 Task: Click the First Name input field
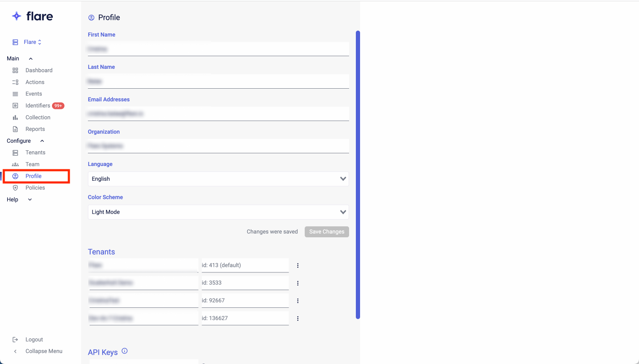point(218,49)
